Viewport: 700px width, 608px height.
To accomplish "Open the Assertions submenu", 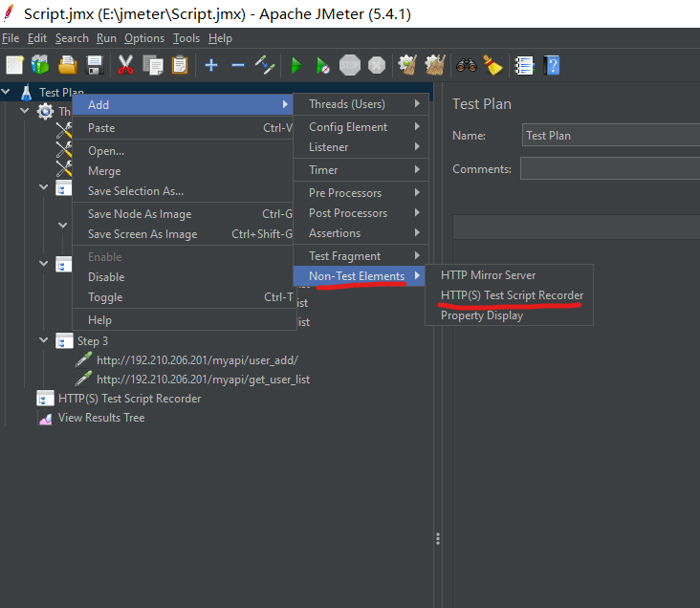I will point(361,233).
